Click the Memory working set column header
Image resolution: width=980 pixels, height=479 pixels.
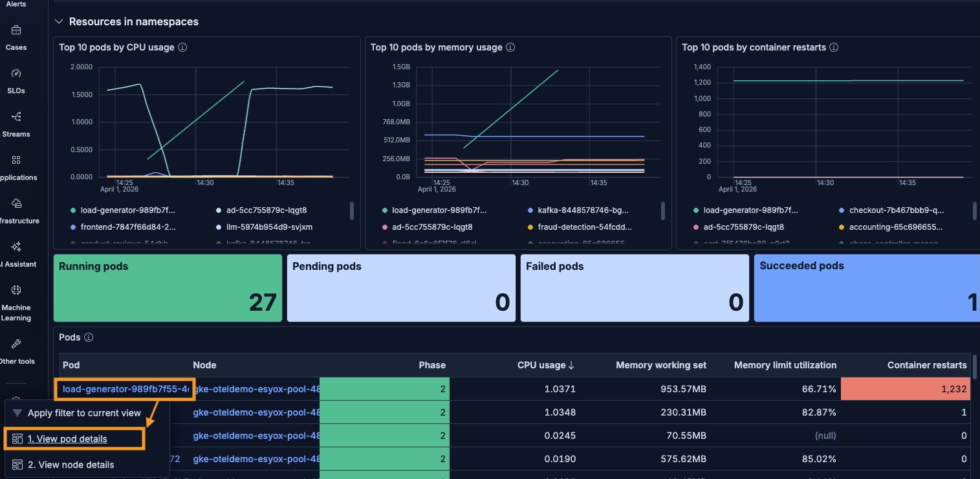coord(661,365)
